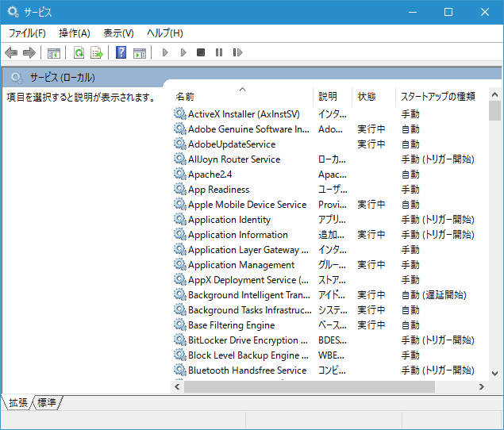
Task: Switch to the 標準 tab
Action: point(47,402)
